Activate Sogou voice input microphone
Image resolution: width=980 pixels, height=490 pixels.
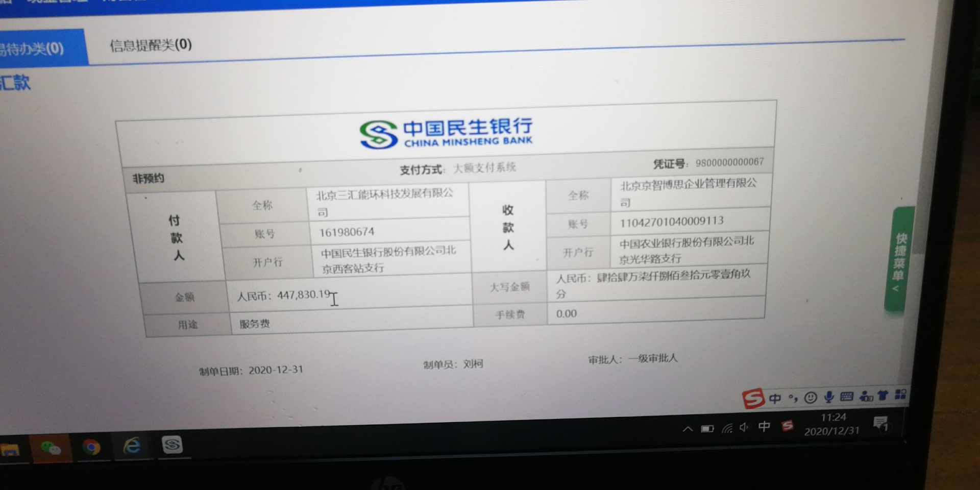[x=829, y=397]
